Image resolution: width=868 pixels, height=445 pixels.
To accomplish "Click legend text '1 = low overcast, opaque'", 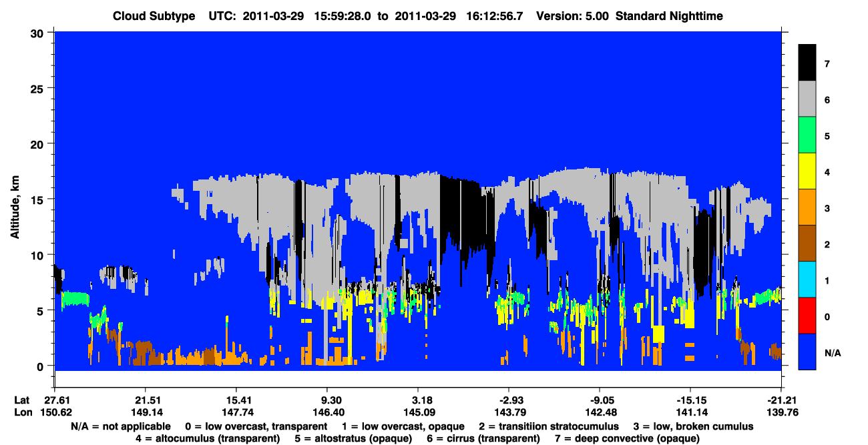I will click(402, 426).
